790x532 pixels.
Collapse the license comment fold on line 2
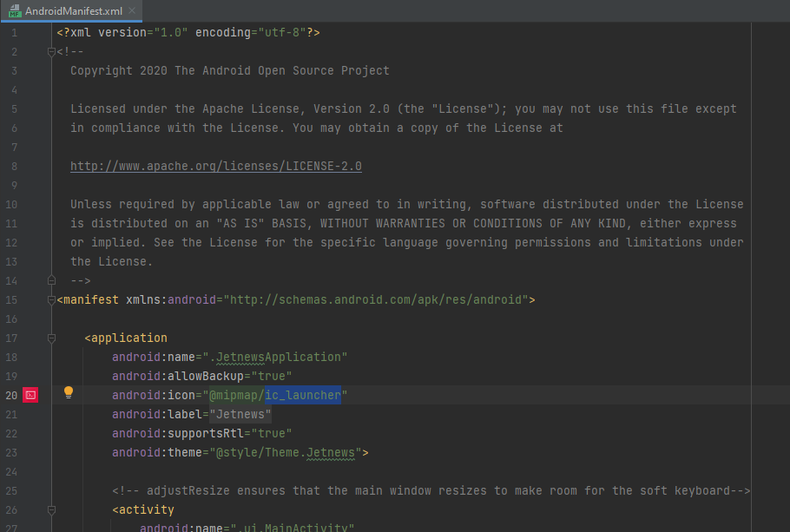(51, 51)
